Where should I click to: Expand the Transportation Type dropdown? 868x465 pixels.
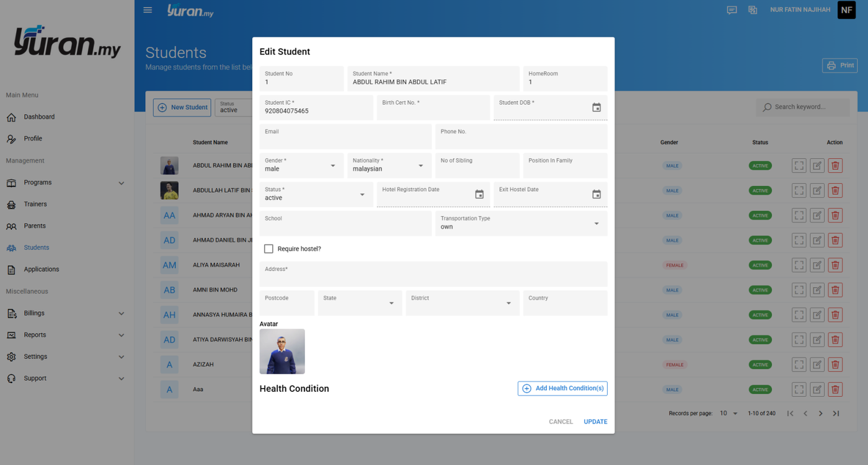tap(521, 223)
